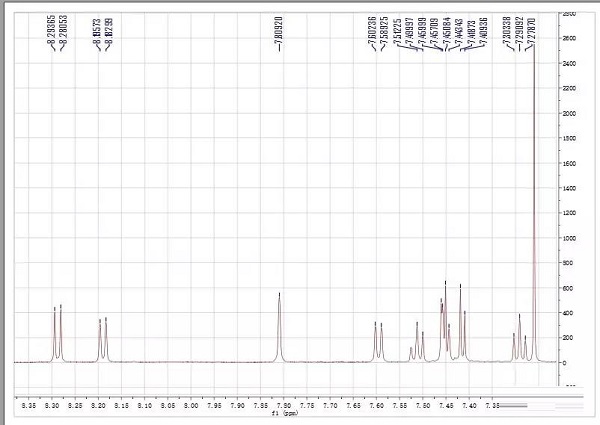Click the 1000 intensity axis tick

coord(568,238)
